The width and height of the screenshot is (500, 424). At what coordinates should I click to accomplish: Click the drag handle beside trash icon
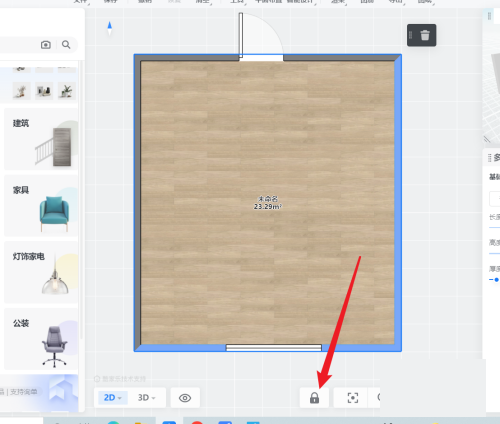tap(411, 35)
